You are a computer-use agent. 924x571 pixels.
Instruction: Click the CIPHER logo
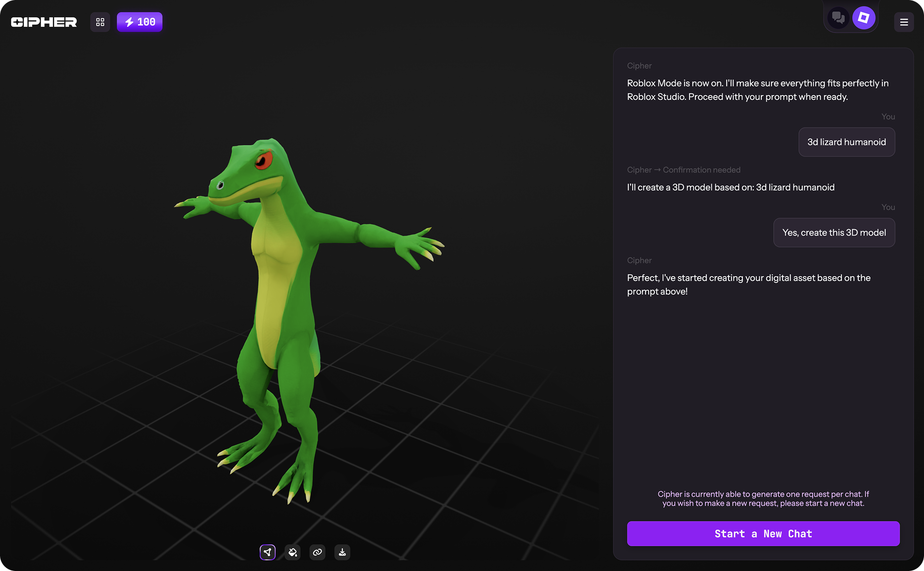[x=44, y=22]
